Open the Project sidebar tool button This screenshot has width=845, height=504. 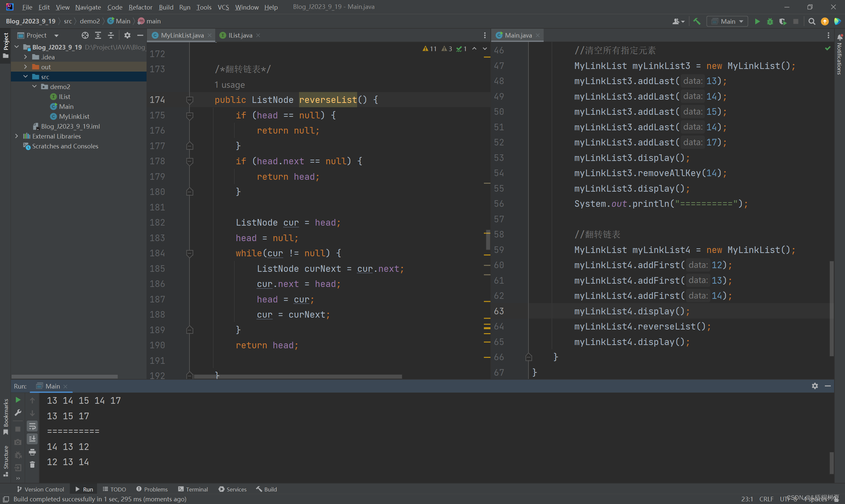click(x=5, y=45)
